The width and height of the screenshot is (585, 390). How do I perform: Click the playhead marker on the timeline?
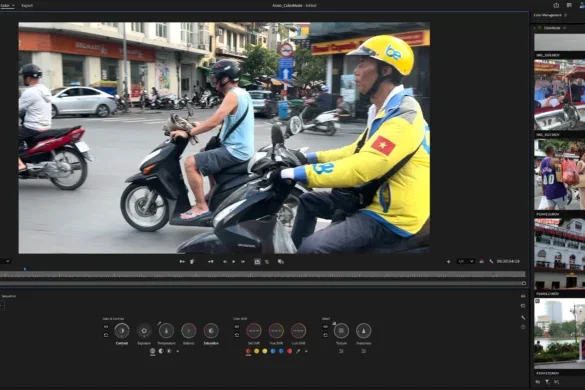(x=25, y=269)
